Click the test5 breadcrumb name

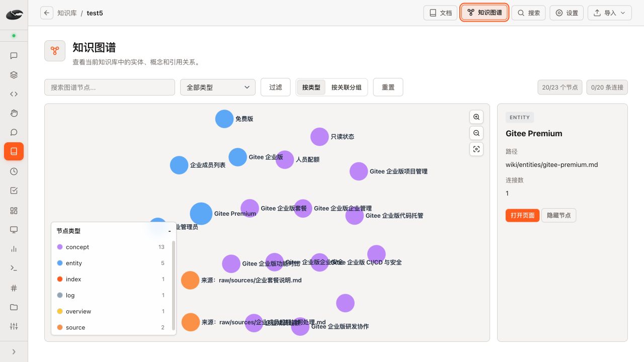coord(95,13)
